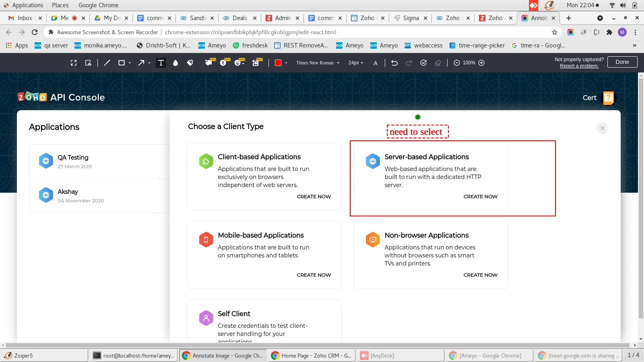Select the rectangle shape tool
Image resolution: width=644 pixels, height=362 pixels.
tap(121, 63)
